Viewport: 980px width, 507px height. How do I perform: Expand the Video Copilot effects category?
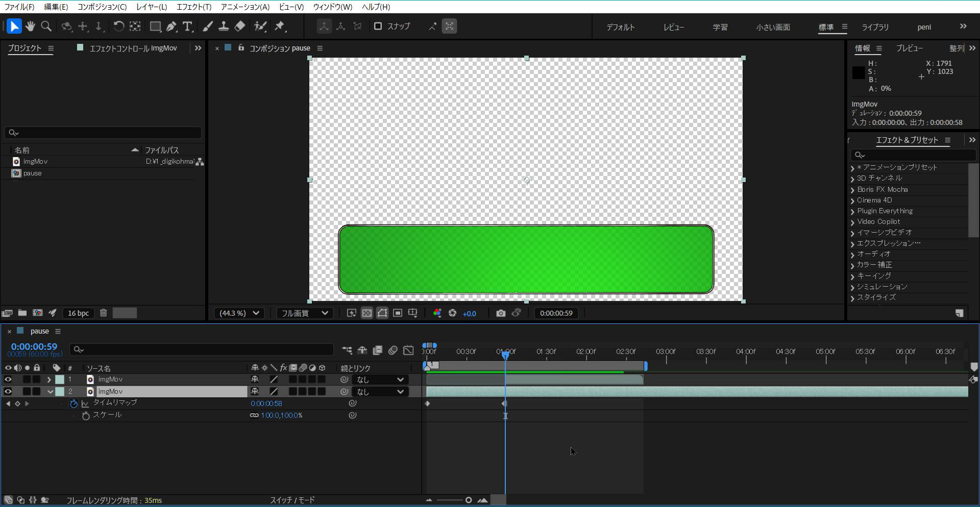(x=852, y=222)
